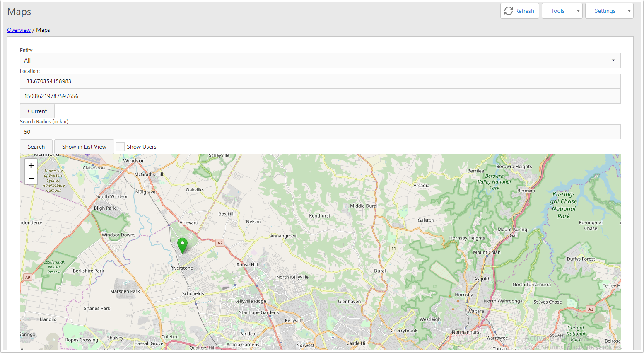Click the Box Hill map label
644x353 pixels.
[226, 214]
